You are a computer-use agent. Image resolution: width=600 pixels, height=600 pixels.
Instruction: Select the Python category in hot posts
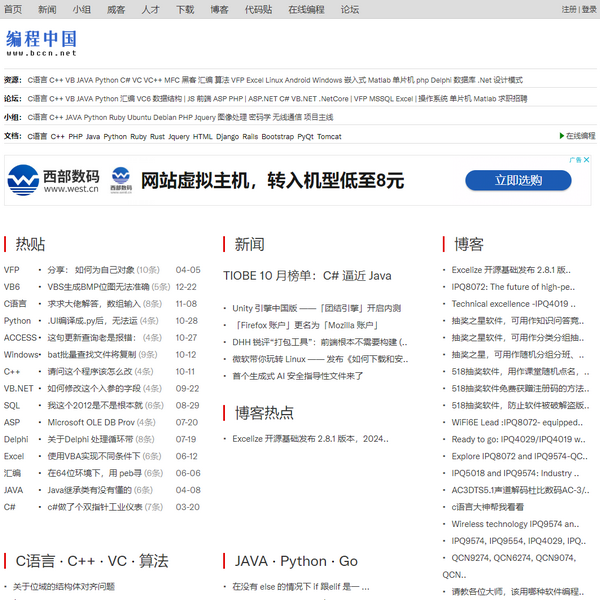click(x=17, y=321)
